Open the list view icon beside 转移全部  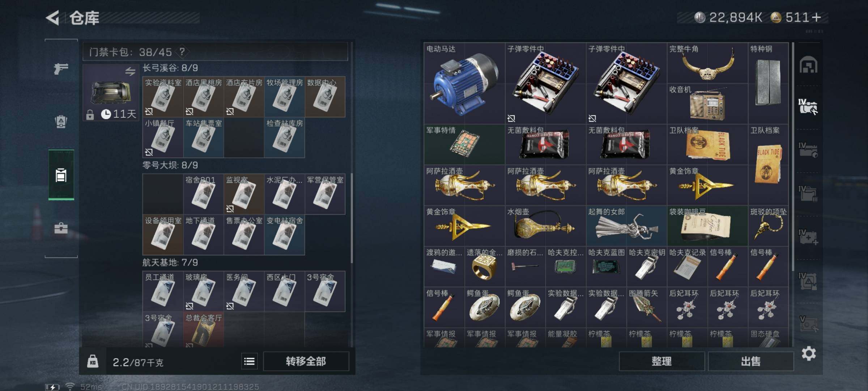pos(249,361)
